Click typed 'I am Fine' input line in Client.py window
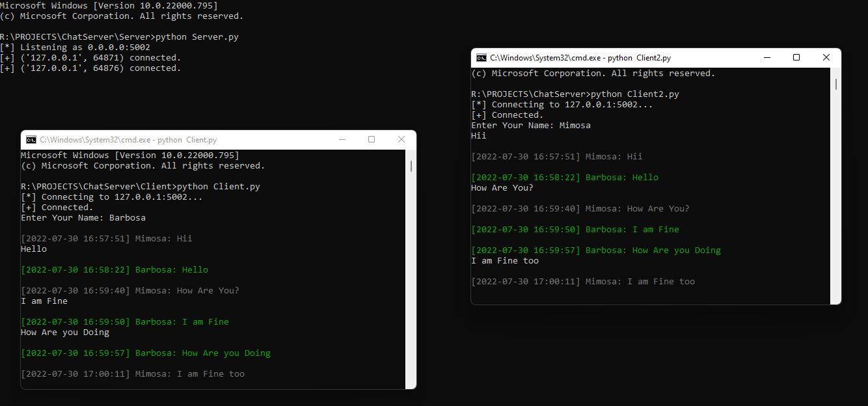This screenshot has height=406, width=868. click(x=44, y=301)
